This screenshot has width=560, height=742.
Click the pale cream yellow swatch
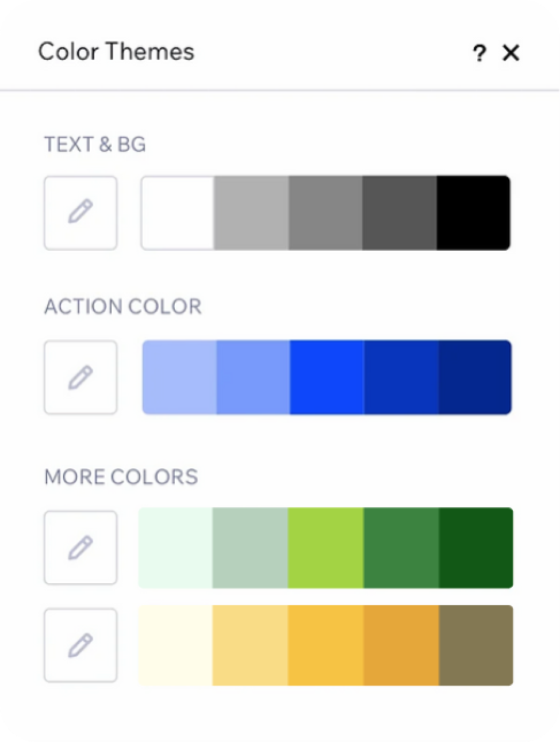coord(175,645)
